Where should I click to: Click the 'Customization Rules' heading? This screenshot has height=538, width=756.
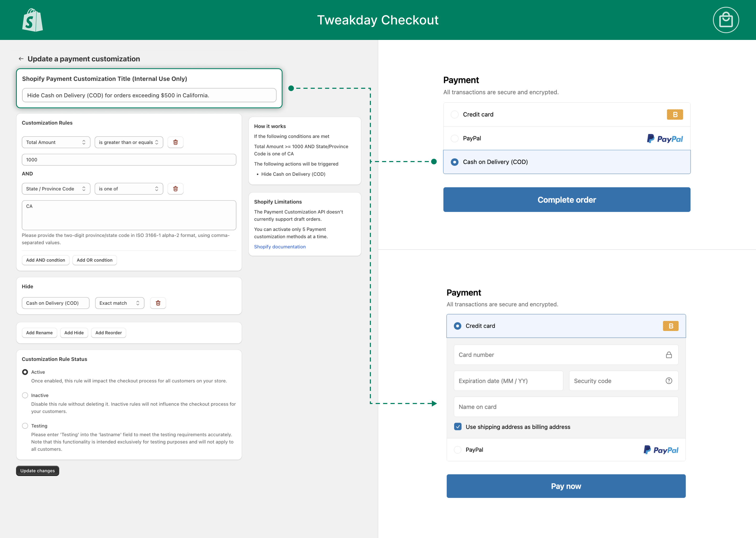click(47, 123)
